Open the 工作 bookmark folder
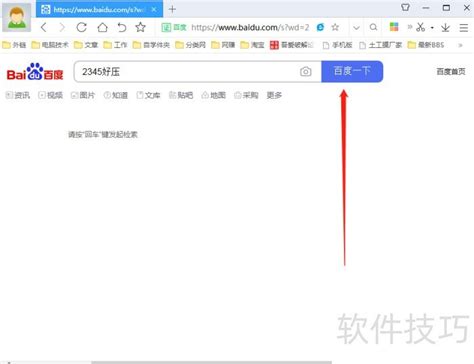 [115, 45]
